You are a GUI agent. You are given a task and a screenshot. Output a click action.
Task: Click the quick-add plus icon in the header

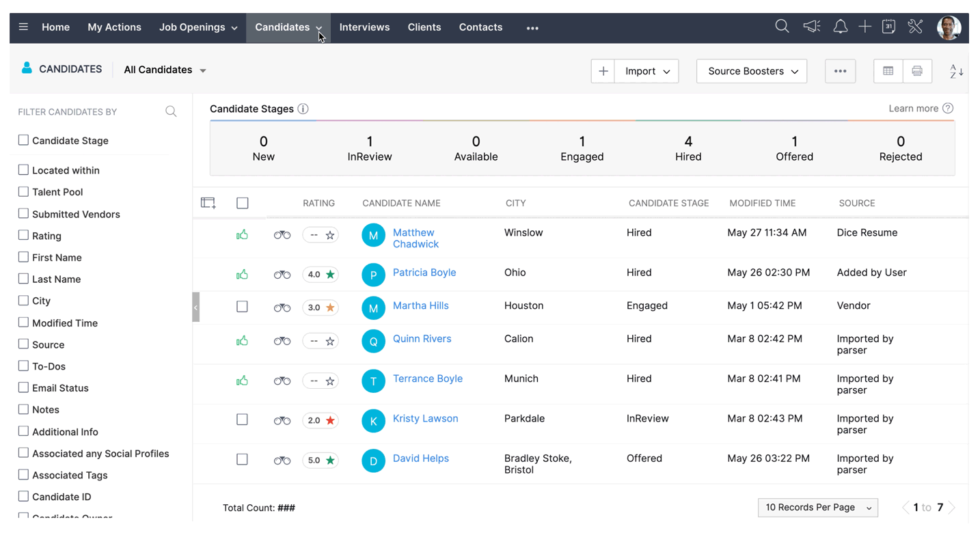(865, 27)
